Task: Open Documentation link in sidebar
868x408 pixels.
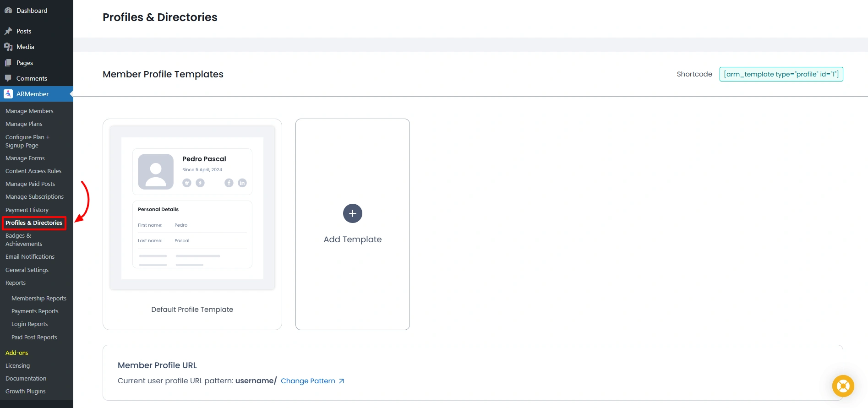Action: pos(26,378)
